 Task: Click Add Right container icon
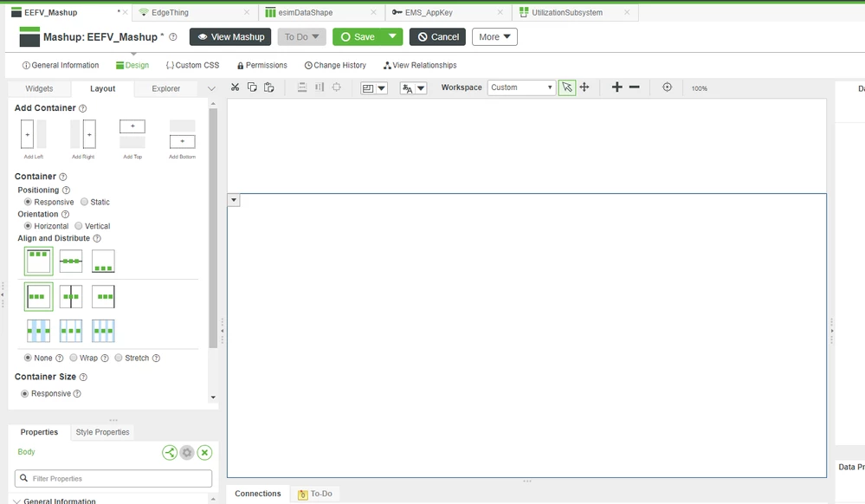point(83,134)
